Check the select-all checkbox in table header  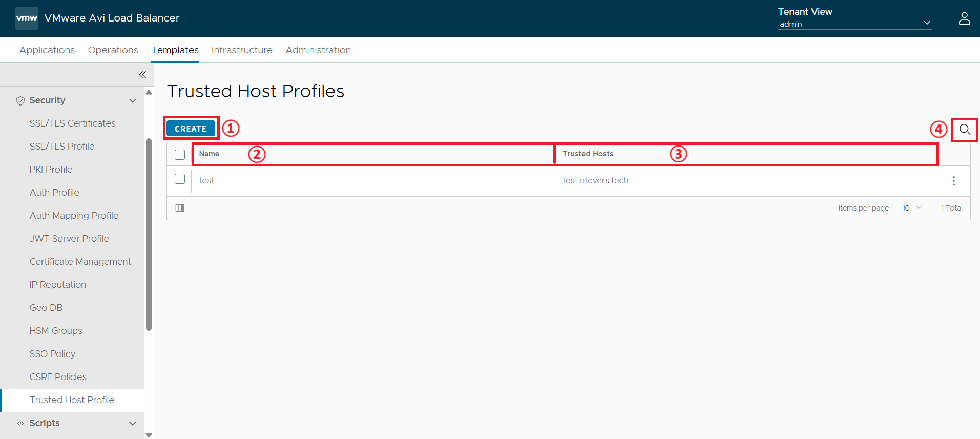180,154
